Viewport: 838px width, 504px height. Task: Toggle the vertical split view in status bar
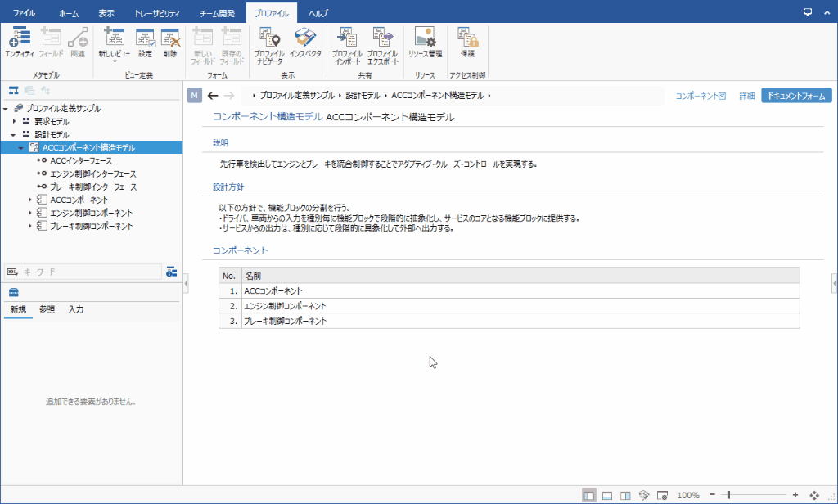pos(624,495)
